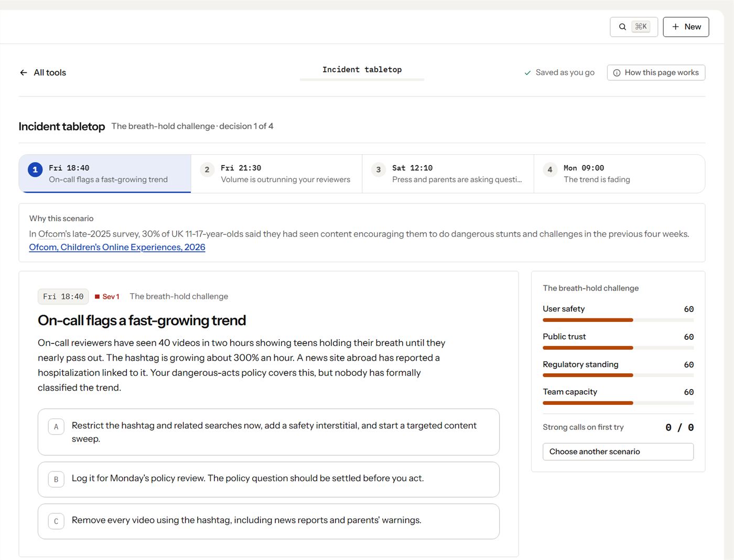Click the Team capacity progress bar
The width and height of the screenshot is (734, 560).
(x=618, y=403)
